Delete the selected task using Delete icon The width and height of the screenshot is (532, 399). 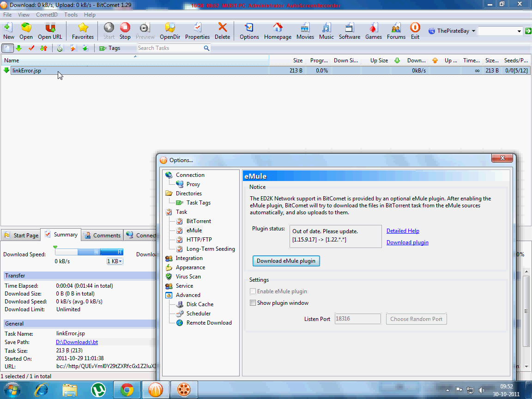(x=223, y=30)
